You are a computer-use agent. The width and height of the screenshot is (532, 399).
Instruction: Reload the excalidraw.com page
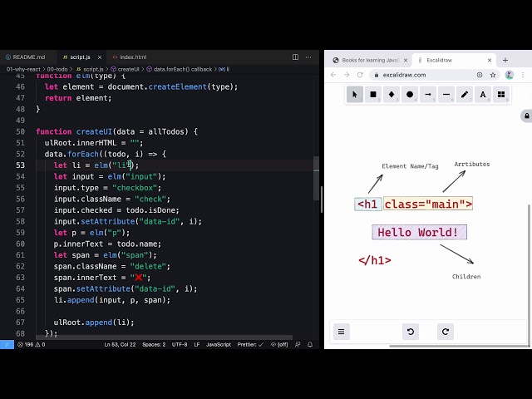[360, 75]
